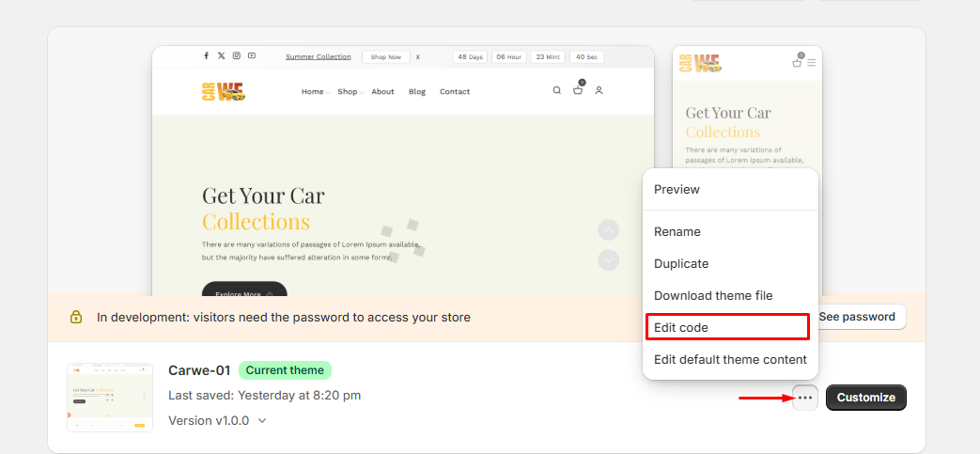Click the up arrow circle on hero slider

[609, 229]
